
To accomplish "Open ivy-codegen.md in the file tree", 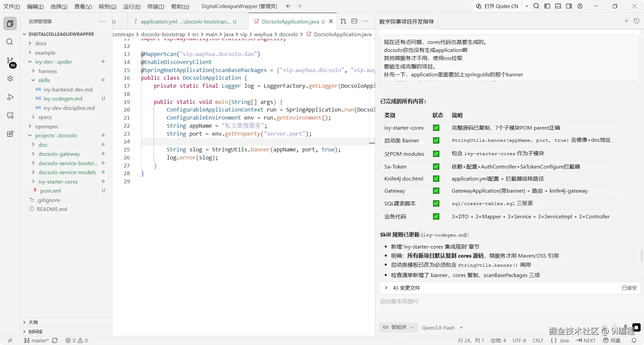I will 63,98.
